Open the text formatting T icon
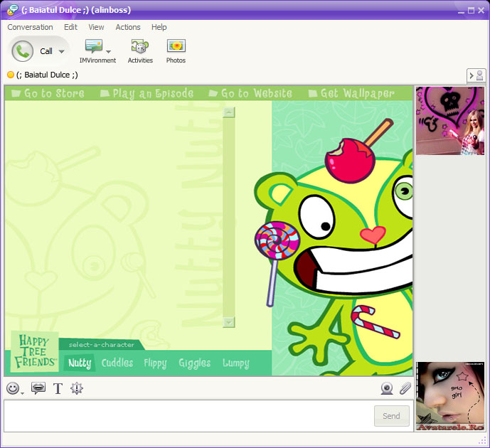This screenshot has width=490, height=448. coord(58,389)
